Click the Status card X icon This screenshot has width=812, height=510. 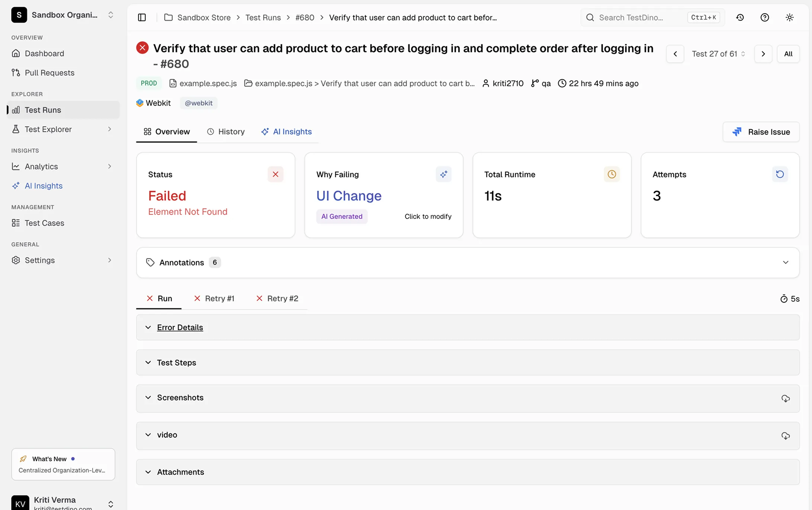point(275,174)
